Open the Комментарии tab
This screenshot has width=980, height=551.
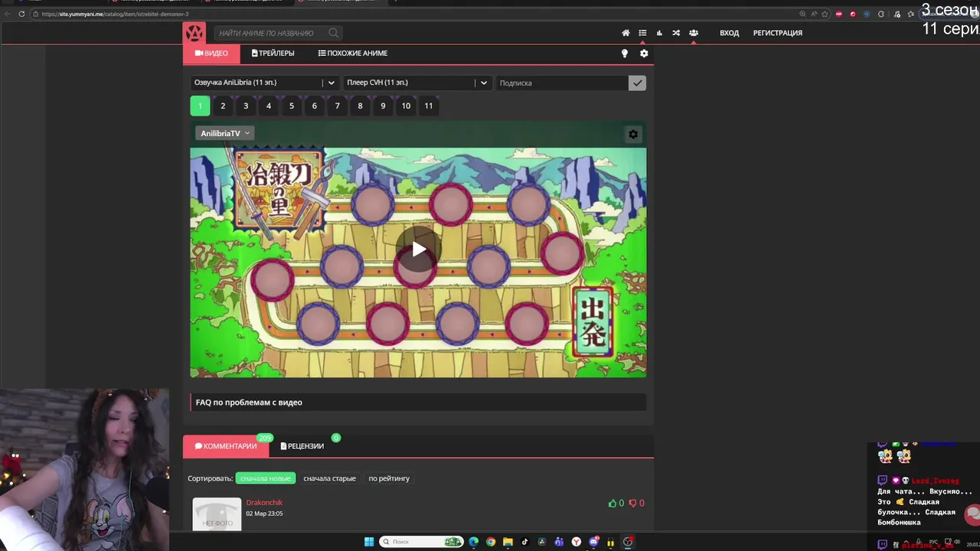226,446
